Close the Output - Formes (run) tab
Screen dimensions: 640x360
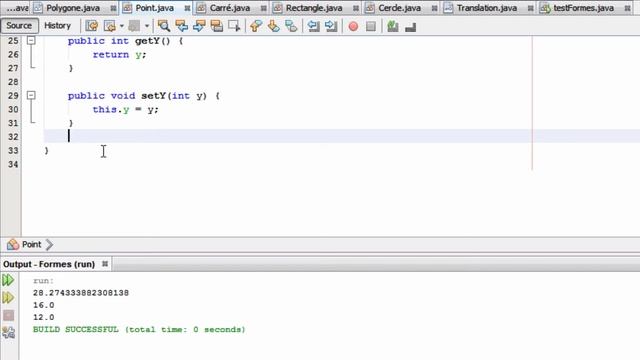[105, 264]
